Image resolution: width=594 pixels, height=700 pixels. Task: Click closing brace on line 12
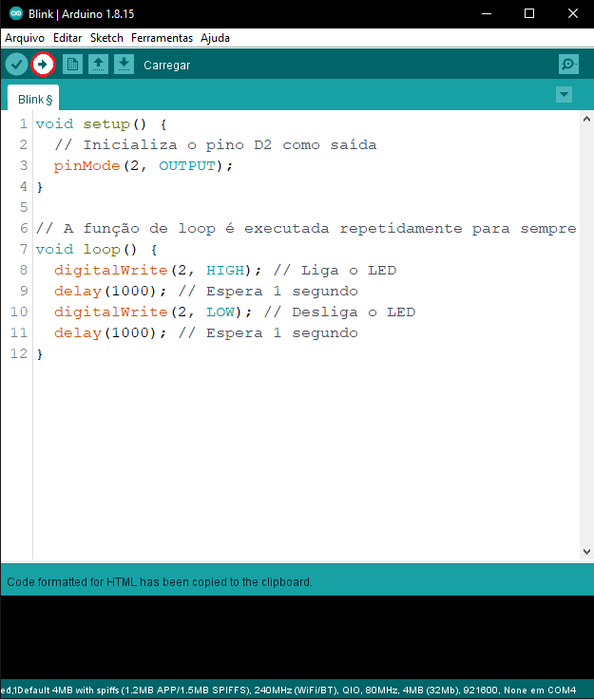tap(40, 354)
